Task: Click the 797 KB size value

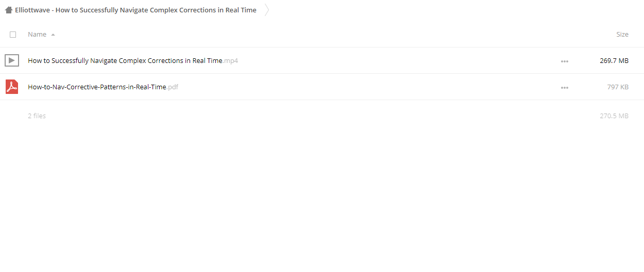Action: 618,87
